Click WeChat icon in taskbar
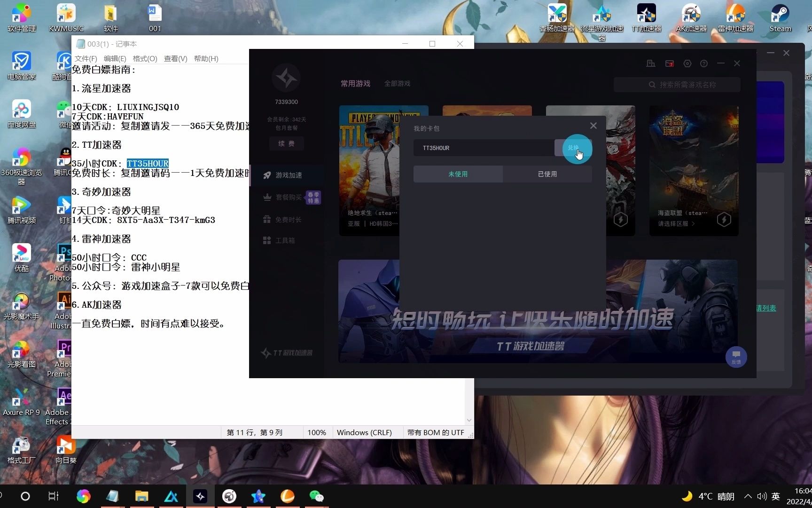This screenshot has width=812, height=508. tap(316, 496)
